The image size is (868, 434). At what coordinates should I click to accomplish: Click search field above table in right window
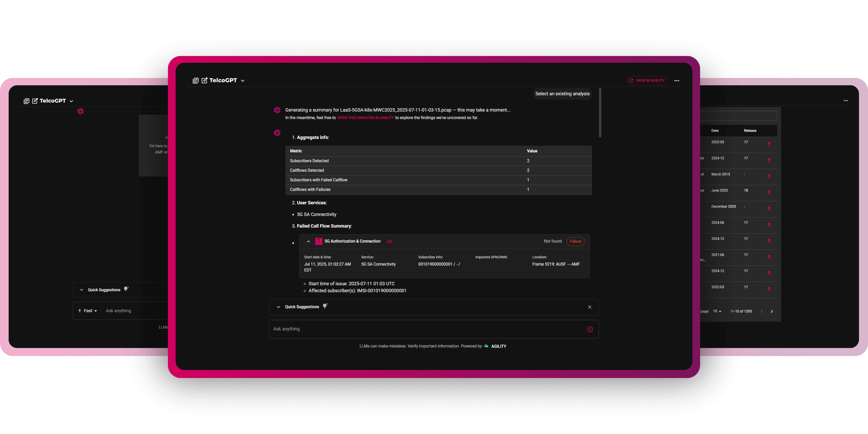coord(739,116)
